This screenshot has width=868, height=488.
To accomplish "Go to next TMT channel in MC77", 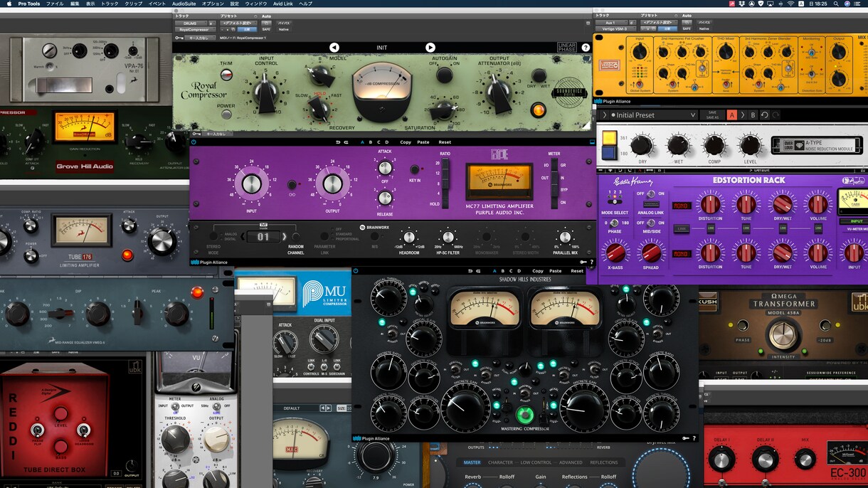I will (285, 236).
